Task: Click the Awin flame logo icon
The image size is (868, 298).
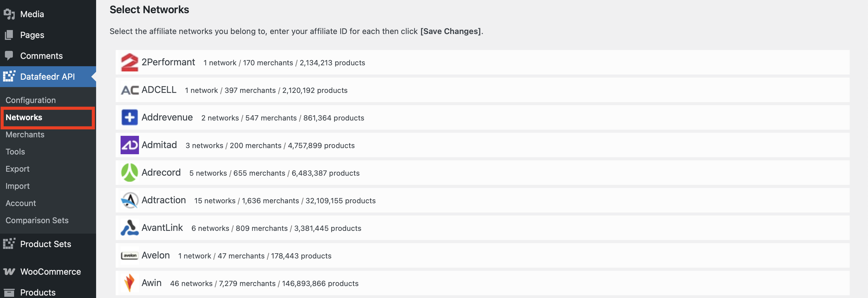Action: (x=129, y=283)
